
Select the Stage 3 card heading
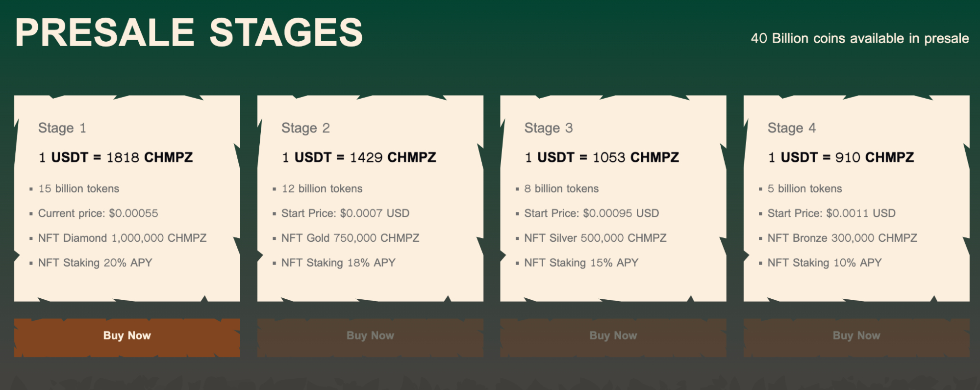(x=549, y=128)
